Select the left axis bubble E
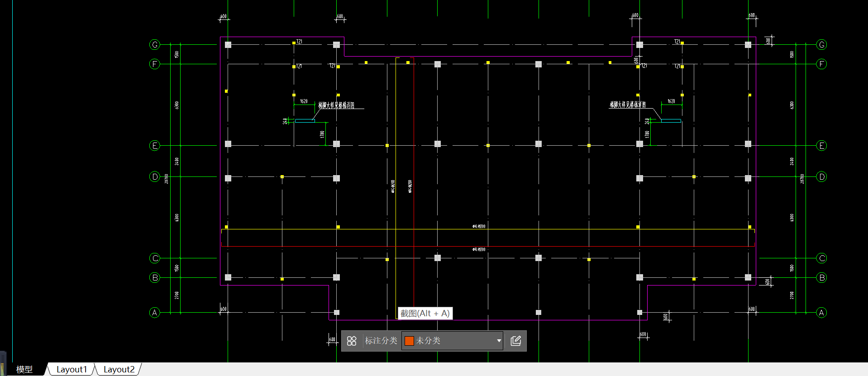 click(155, 145)
